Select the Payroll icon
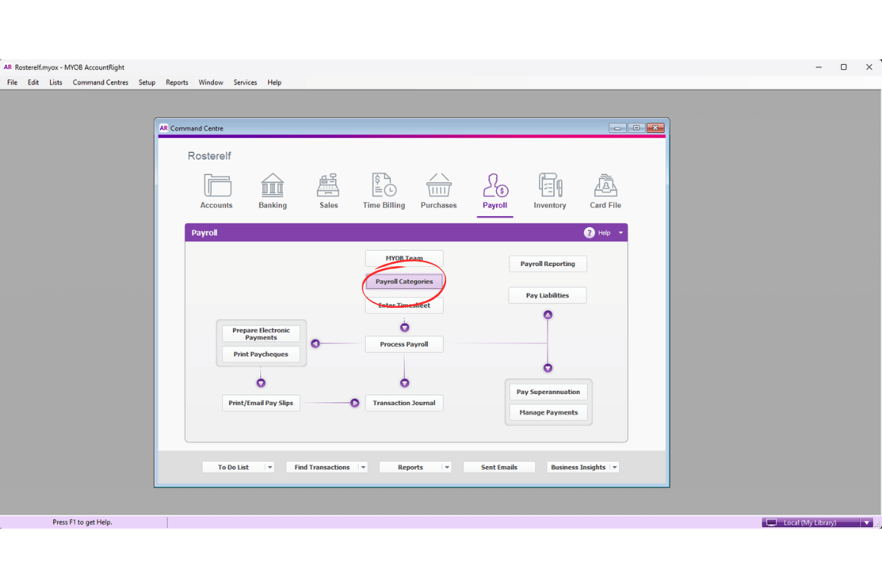 tap(495, 185)
